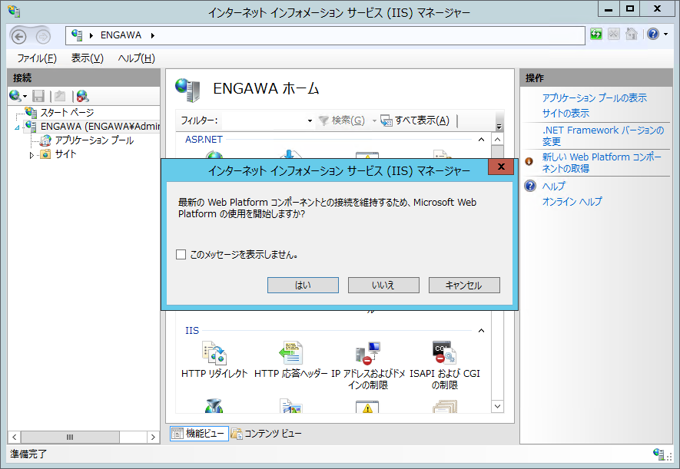Screen dimensions: 680x469
Task: Click connections pane scroll left arrow
Action: pos(14,437)
